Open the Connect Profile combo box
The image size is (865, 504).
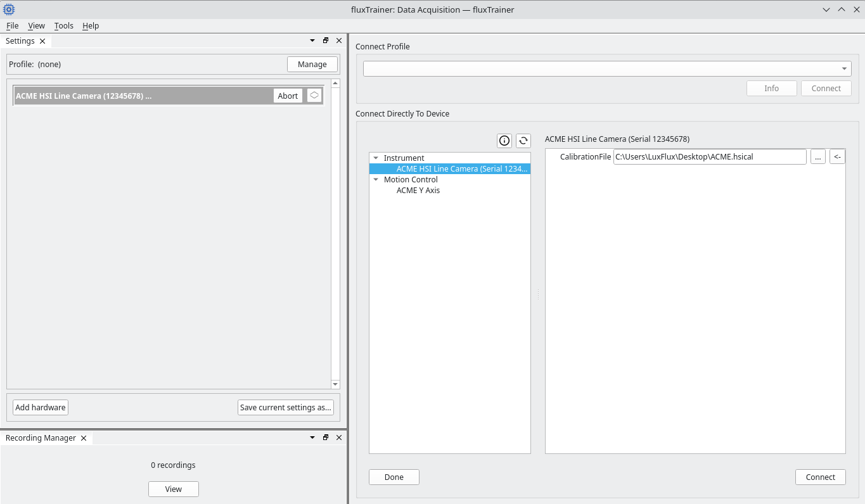pos(607,68)
